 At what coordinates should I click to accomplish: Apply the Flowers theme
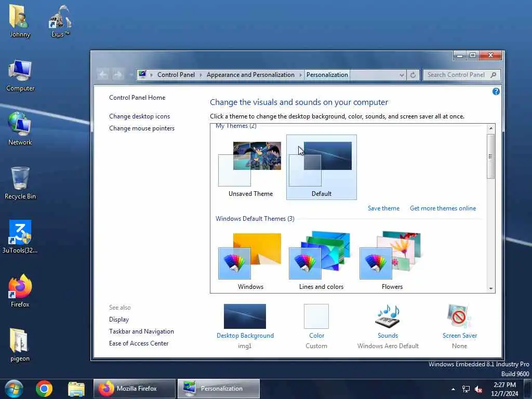(392, 261)
